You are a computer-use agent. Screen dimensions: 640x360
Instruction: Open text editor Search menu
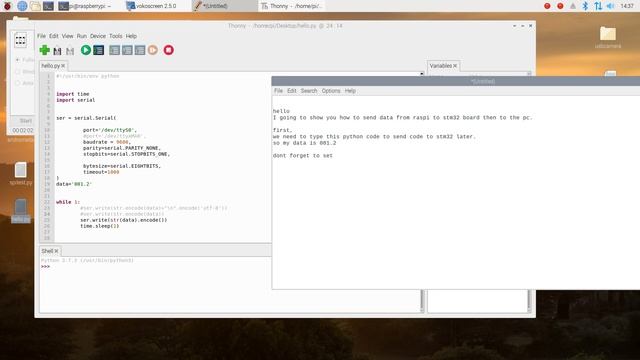tap(309, 91)
